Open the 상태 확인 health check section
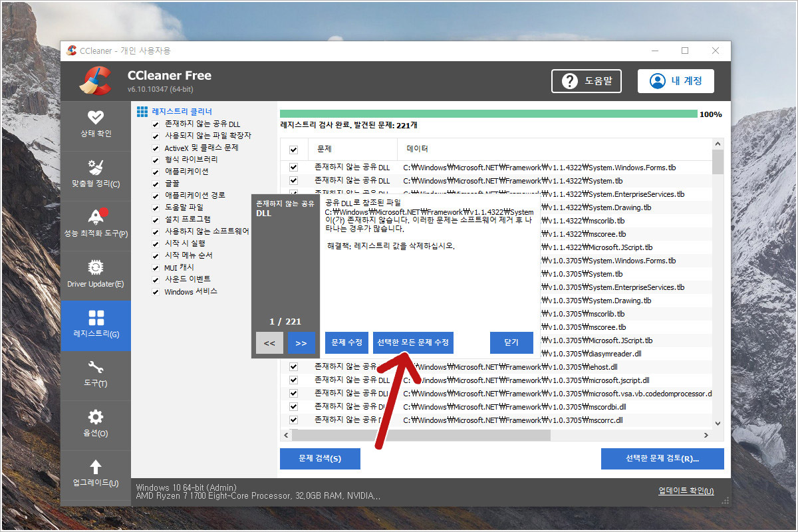 tap(95, 126)
